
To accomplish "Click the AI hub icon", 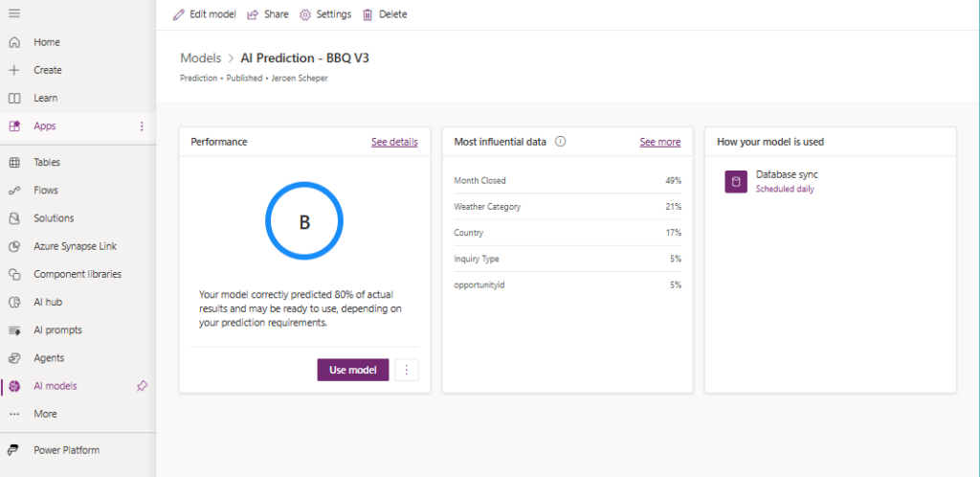I will [14, 302].
